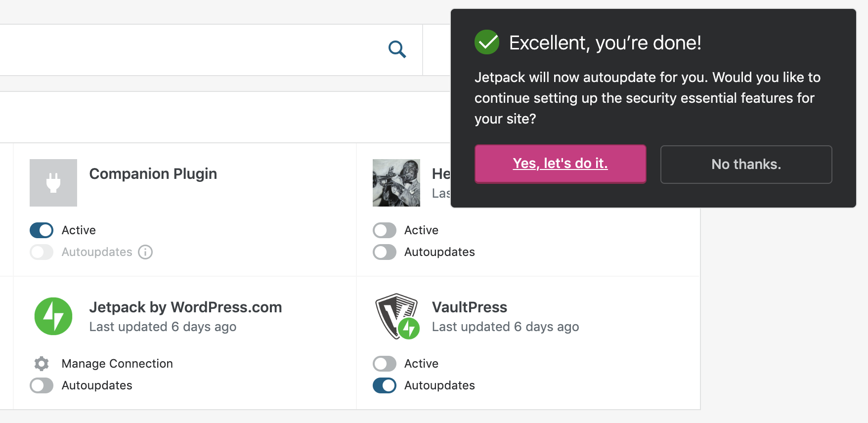
Task: Open the VaultPress plugin title
Action: 469,307
